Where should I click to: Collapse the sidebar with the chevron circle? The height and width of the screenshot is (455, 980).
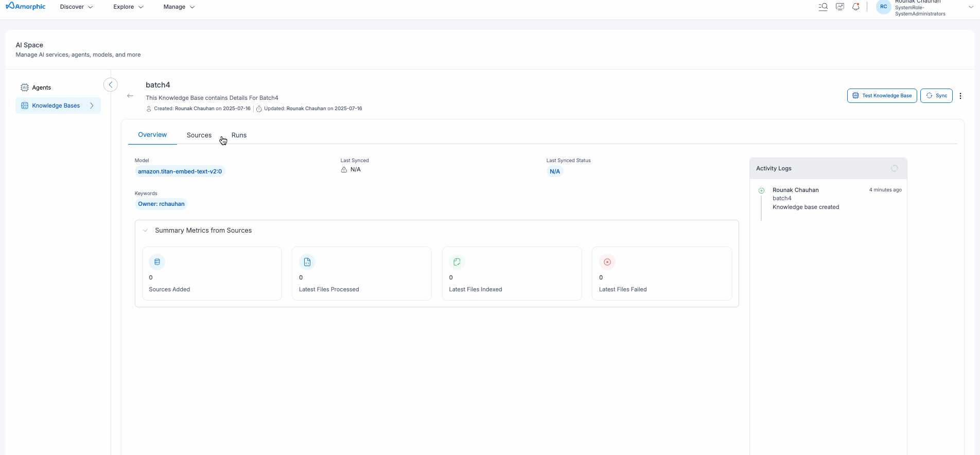[x=111, y=85]
